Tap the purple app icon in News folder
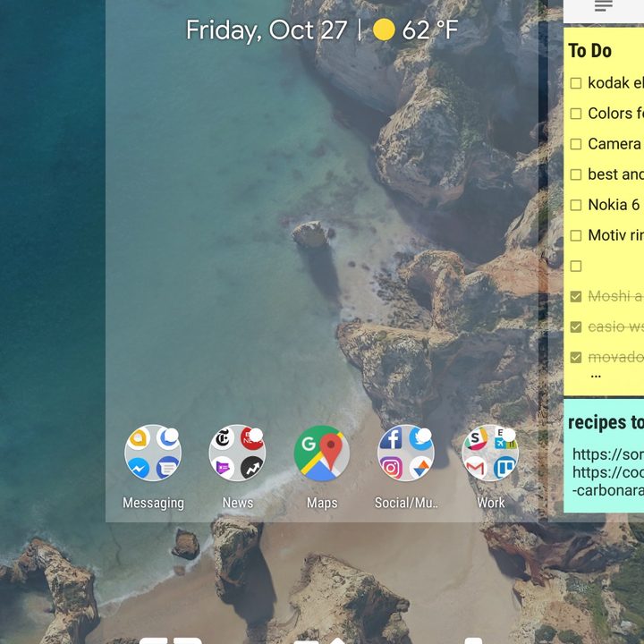Screen dimensions: 644x644 point(223,468)
